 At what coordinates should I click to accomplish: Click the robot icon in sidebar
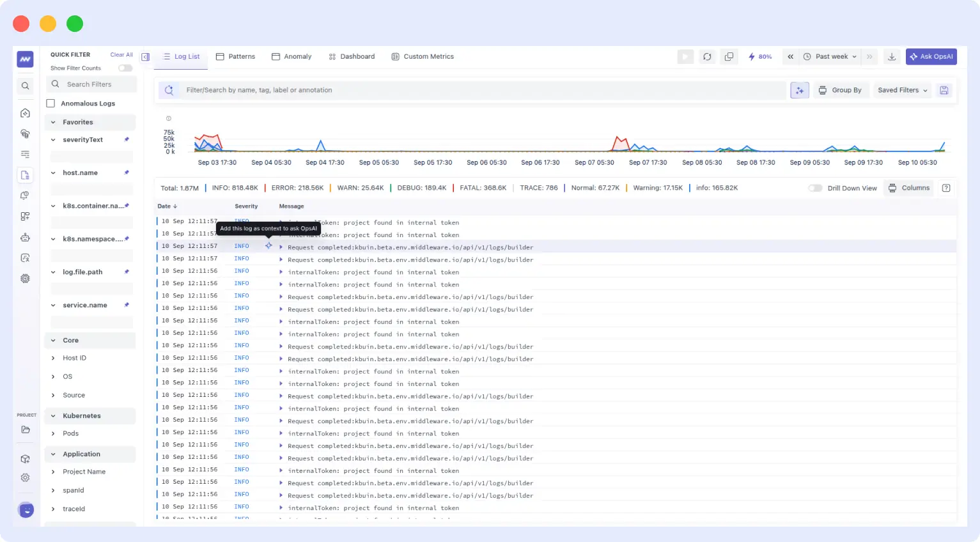[25, 237]
